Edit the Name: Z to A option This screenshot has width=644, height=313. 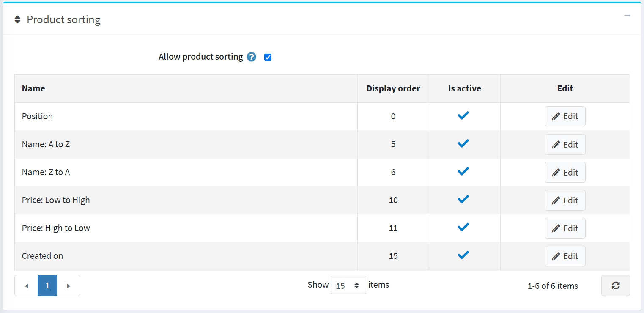565,172
